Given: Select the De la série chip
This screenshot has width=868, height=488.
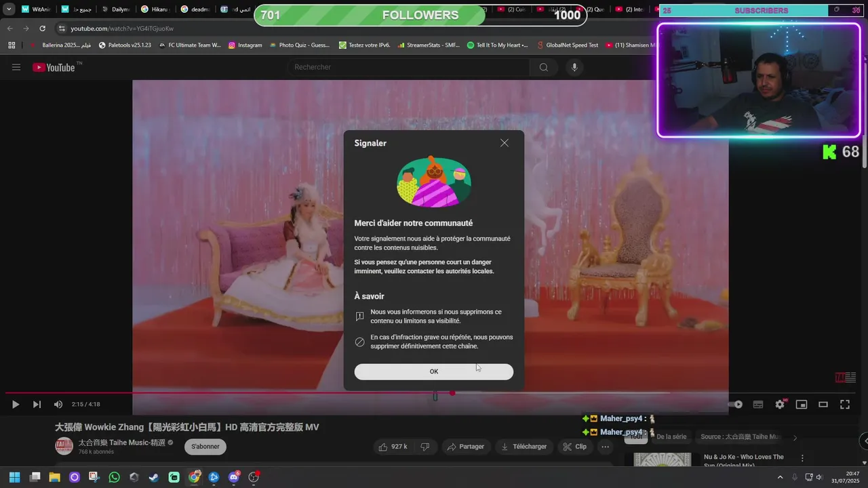Looking at the screenshot, I should click(x=671, y=437).
